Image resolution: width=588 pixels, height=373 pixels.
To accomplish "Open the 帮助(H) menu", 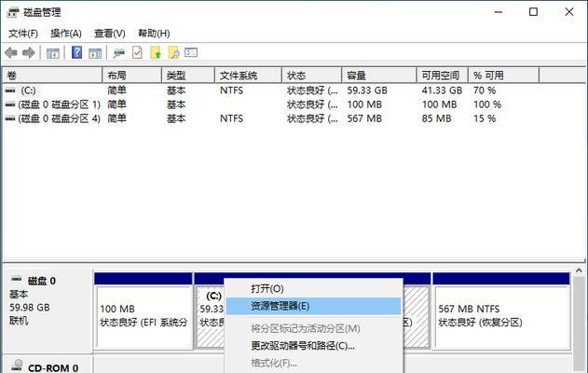I will tap(154, 34).
